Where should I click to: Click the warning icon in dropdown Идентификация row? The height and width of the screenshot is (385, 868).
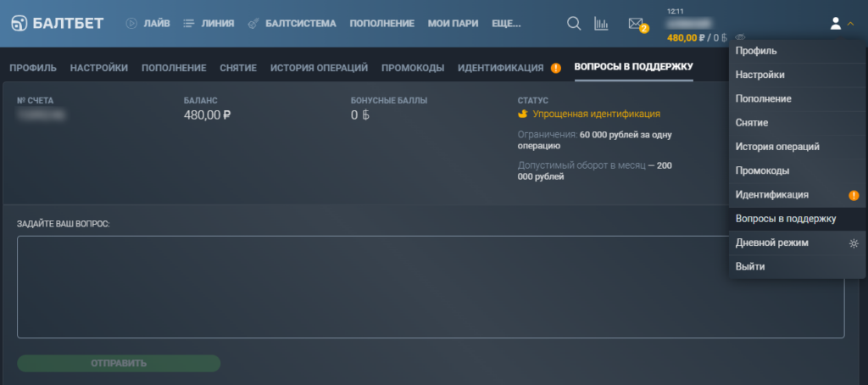click(x=854, y=195)
